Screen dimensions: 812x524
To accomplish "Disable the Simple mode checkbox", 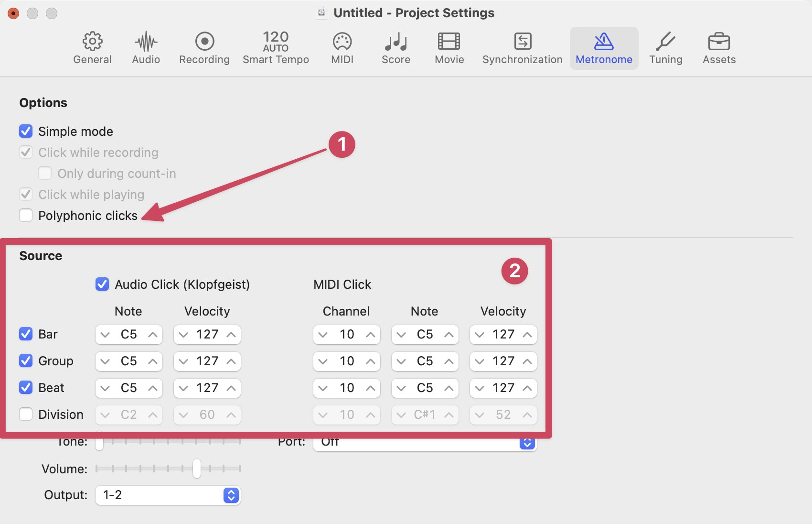I will click(x=26, y=131).
